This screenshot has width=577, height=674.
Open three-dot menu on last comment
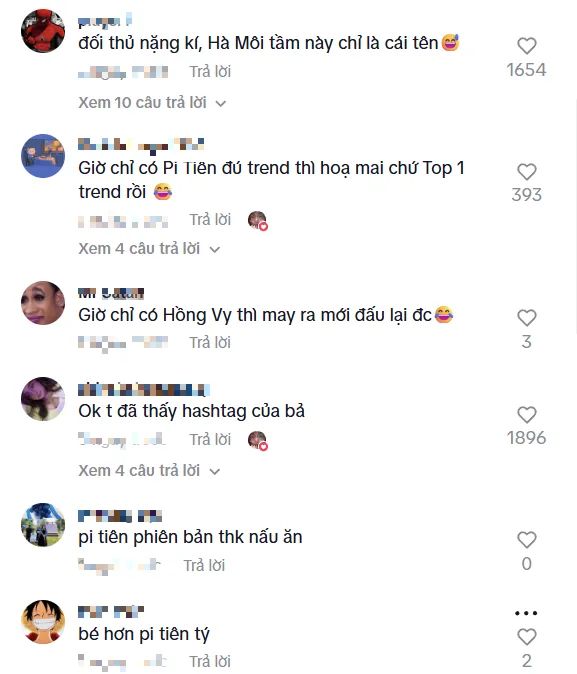(526, 613)
